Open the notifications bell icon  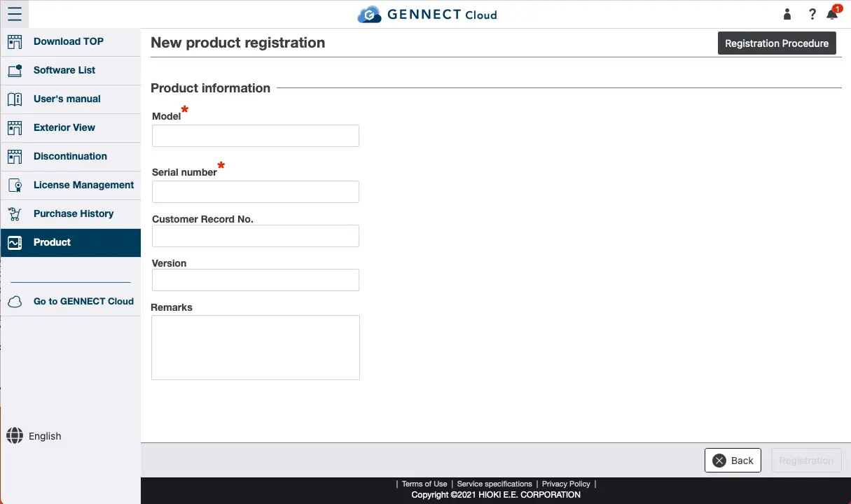[832, 14]
